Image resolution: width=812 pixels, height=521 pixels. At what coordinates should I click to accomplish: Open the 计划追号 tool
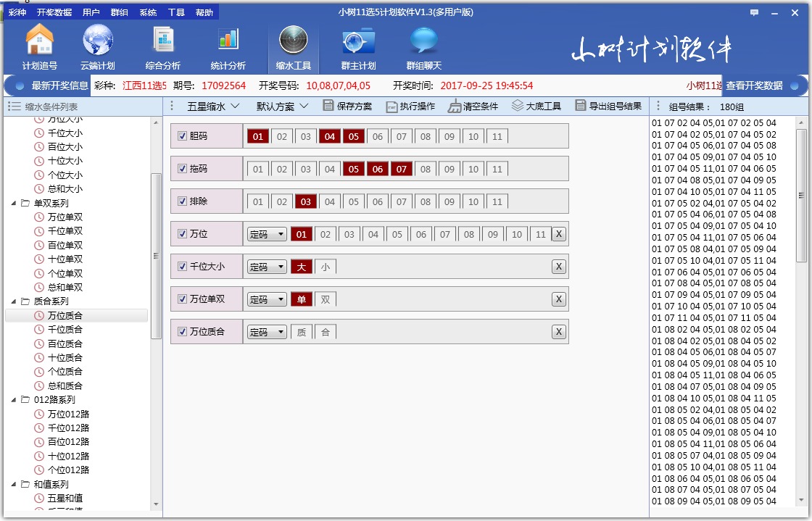point(40,47)
